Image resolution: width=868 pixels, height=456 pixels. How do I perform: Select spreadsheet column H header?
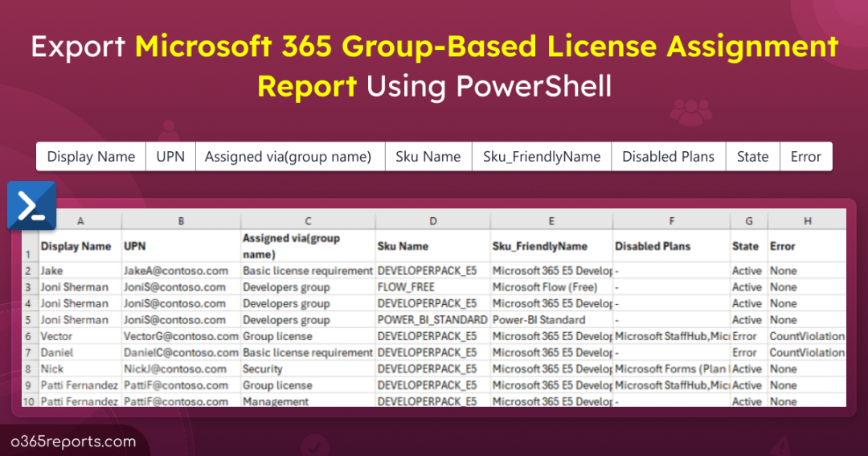(x=808, y=221)
